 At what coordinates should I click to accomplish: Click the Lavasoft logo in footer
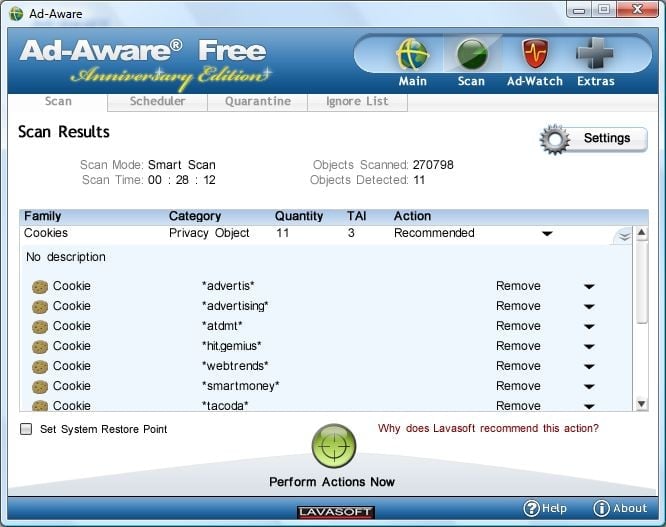click(335, 512)
